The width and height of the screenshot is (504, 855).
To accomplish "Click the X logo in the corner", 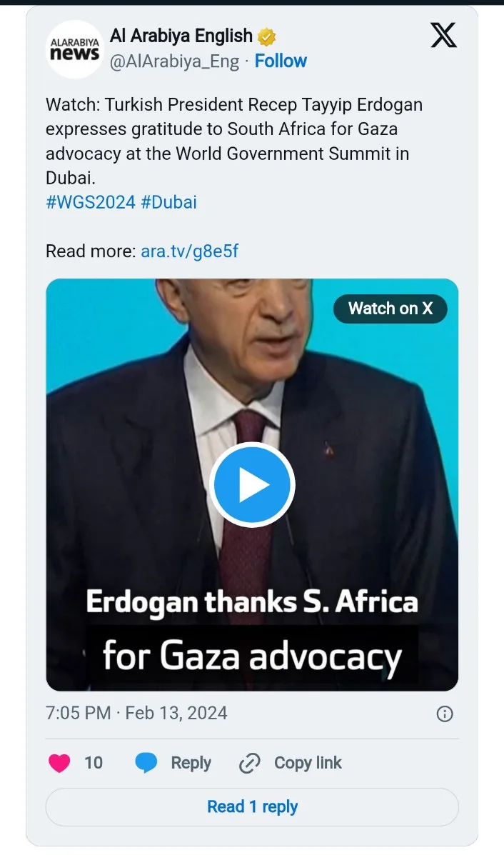I will point(443,35).
